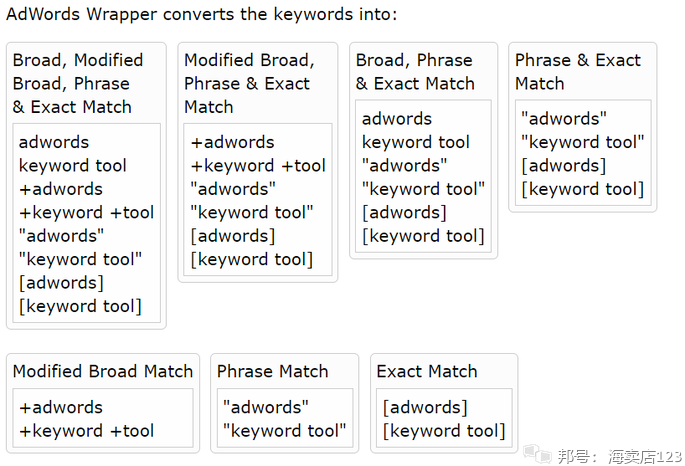This screenshot has width=685, height=466.
Task: Click inside the Phrase Match output box
Action: tap(285, 419)
